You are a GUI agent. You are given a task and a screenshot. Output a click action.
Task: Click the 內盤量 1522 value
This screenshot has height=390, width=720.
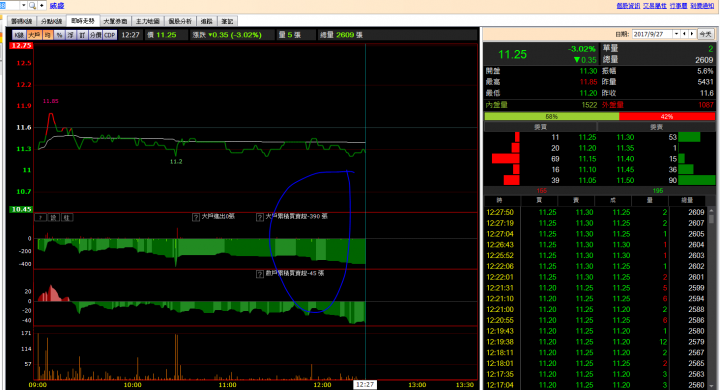(x=589, y=105)
